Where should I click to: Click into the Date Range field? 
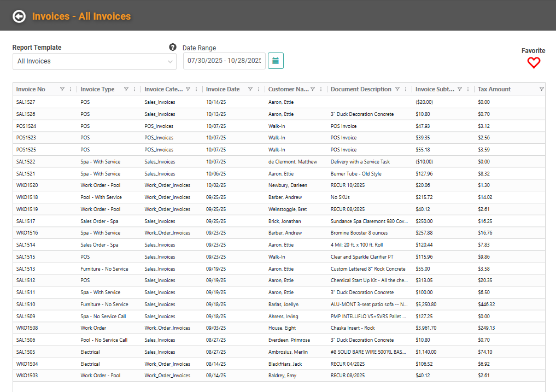224,61
